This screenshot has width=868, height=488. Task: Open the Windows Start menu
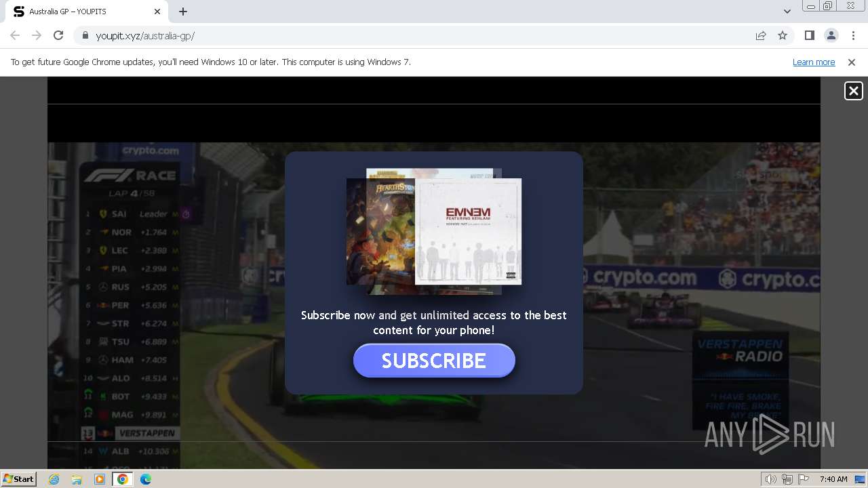point(19,479)
